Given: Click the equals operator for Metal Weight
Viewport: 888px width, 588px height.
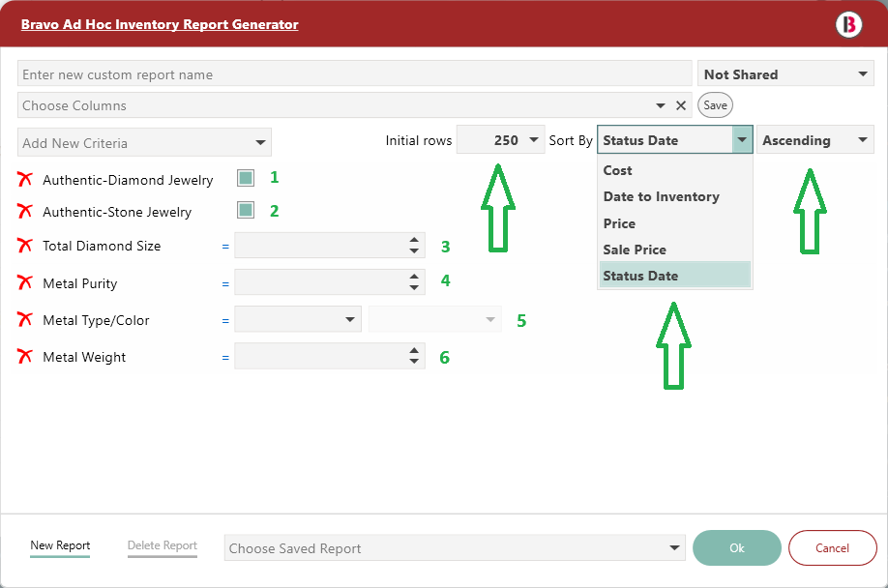Looking at the screenshot, I should (225, 358).
